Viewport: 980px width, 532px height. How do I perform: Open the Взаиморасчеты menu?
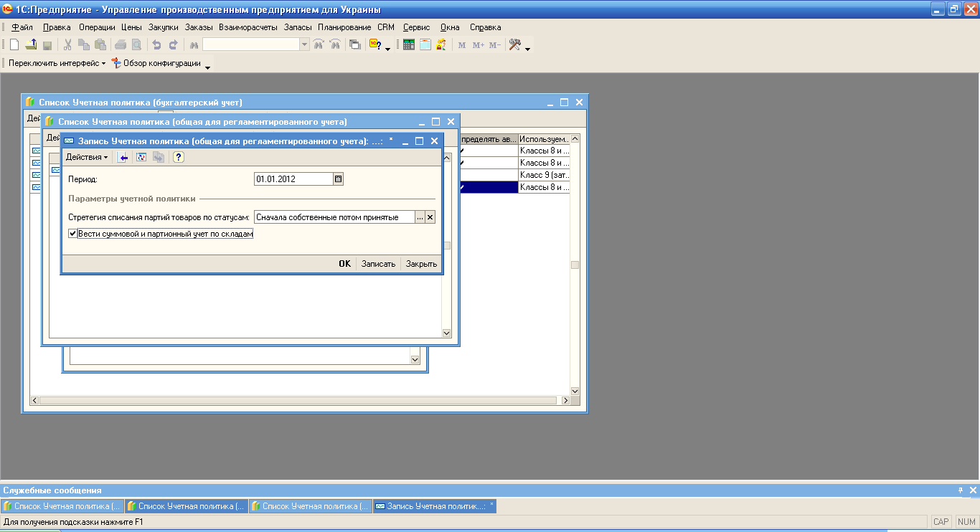click(x=248, y=27)
